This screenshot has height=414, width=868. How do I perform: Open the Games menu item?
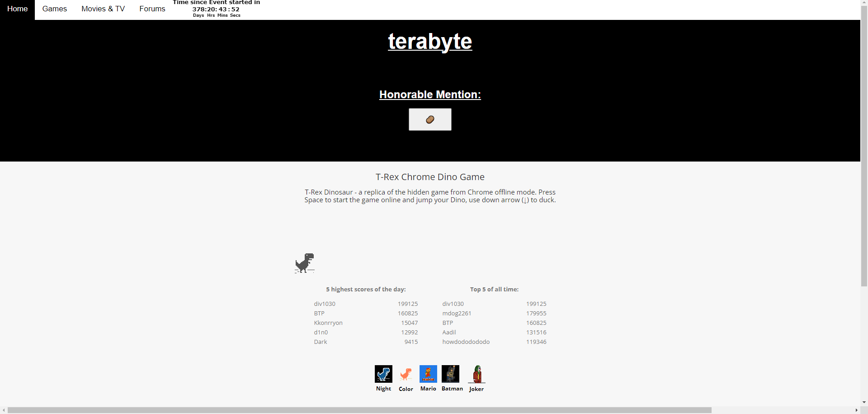coord(55,9)
